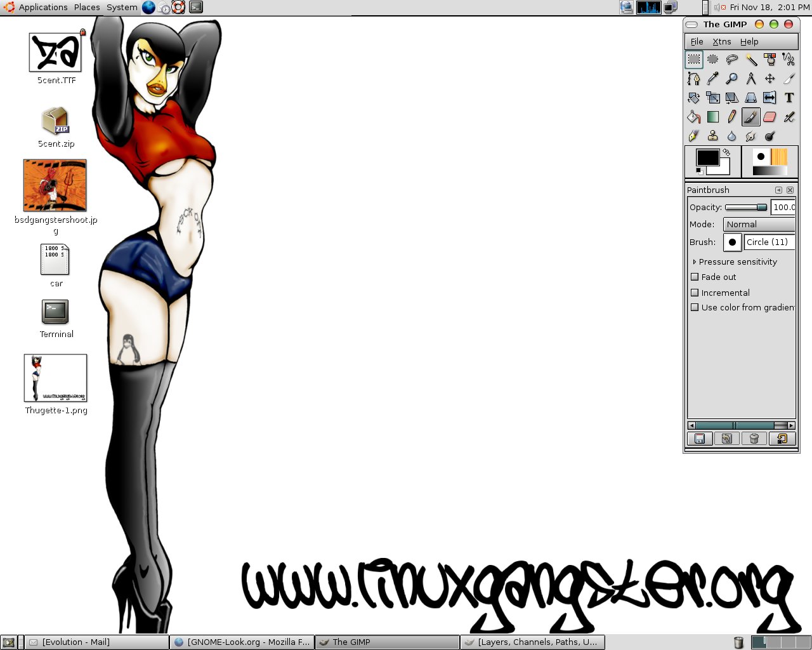Select the Rectangle Select tool
The image size is (812, 650).
point(694,60)
